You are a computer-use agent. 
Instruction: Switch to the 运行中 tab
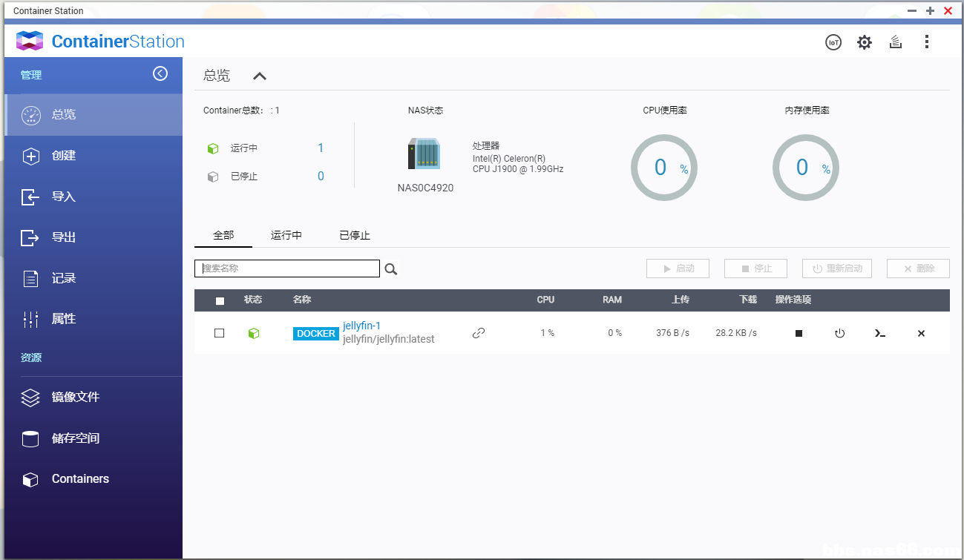point(286,235)
